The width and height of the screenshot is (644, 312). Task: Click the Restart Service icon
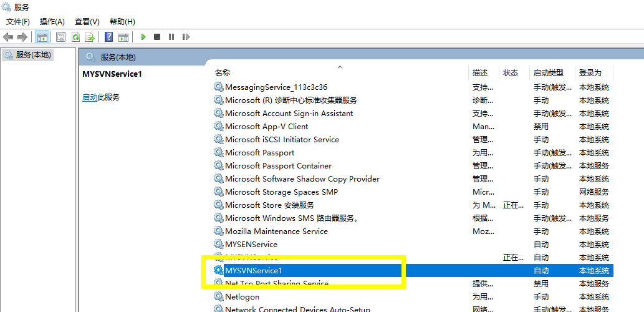(x=186, y=37)
